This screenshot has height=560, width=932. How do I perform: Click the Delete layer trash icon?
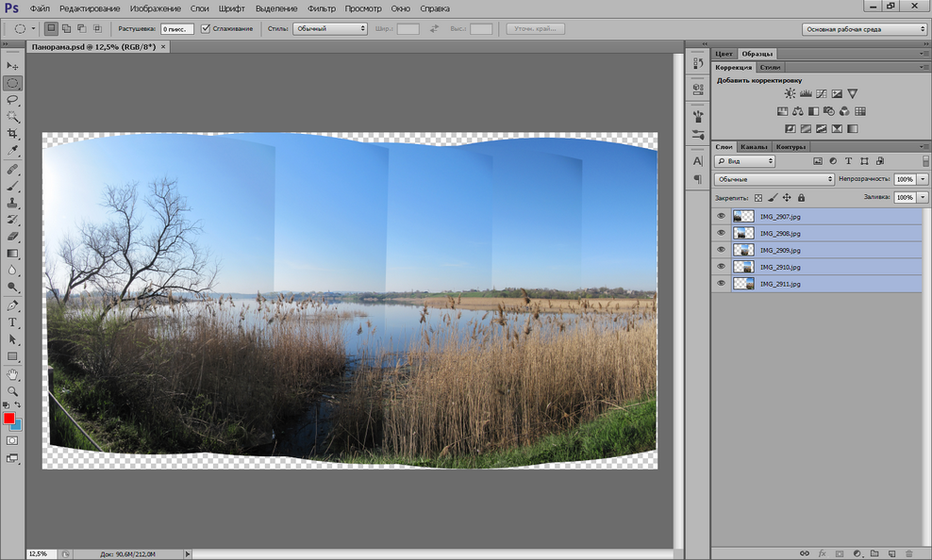(x=908, y=553)
